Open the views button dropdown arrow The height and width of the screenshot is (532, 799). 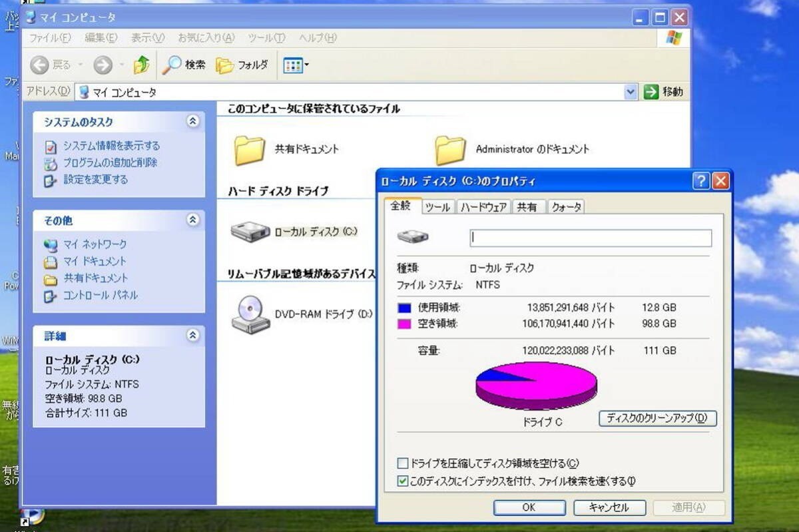(x=306, y=65)
